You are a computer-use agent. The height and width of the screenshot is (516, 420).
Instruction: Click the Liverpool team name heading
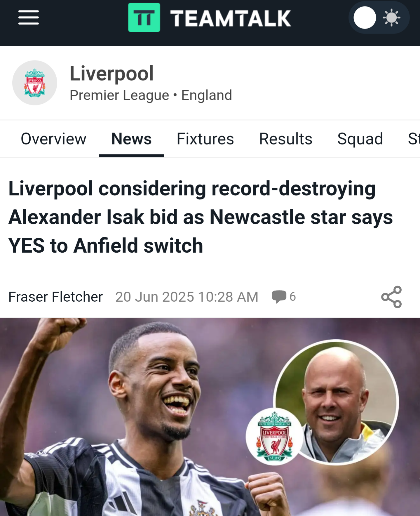point(112,73)
